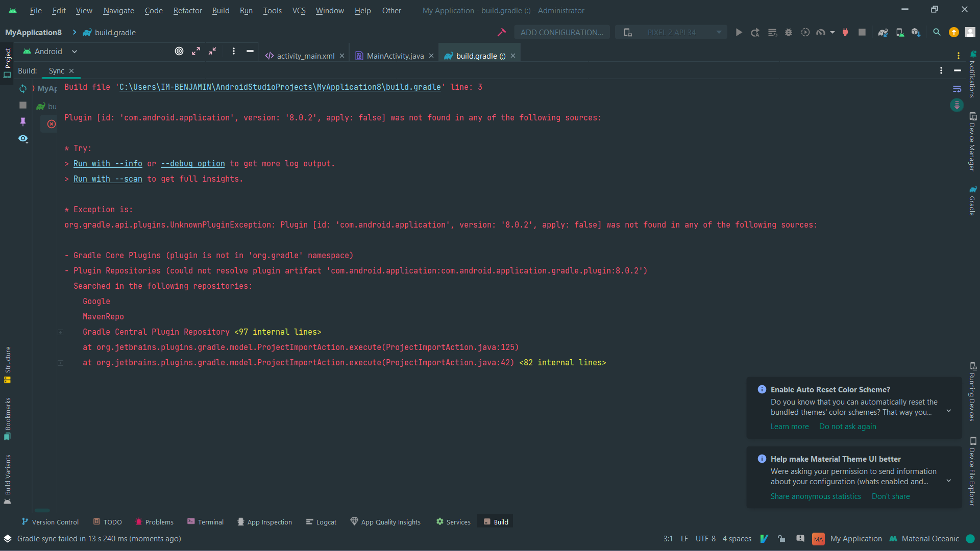
Task: Open the Notifications side panel
Action: 972,74
